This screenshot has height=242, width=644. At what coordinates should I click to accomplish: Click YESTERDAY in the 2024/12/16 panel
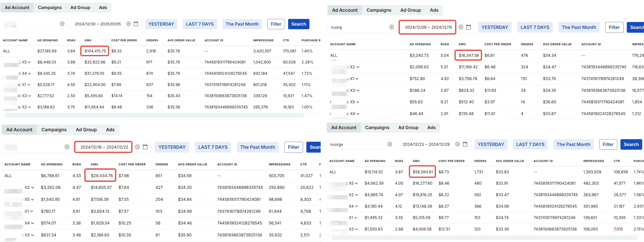[172, 147]
